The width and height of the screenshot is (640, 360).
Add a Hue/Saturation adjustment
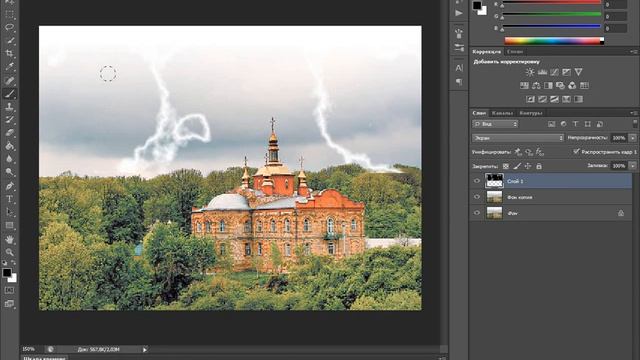[524, 86]
